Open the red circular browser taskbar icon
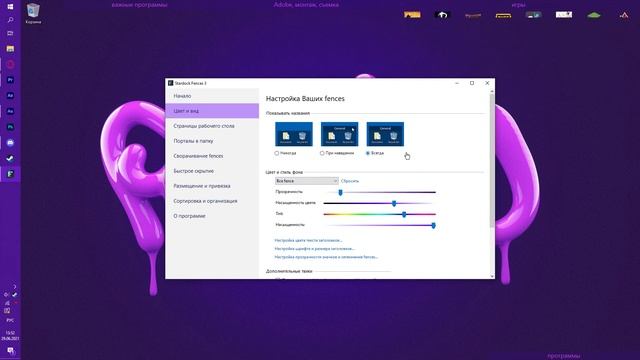The height and width of the screenshot is (360, 640). click(10, 64)
